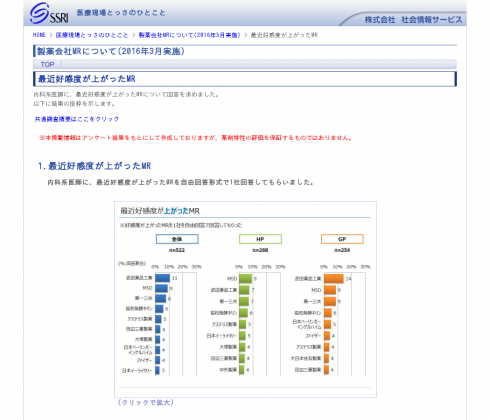Click the HP label box in chart

tap(260, 239)
